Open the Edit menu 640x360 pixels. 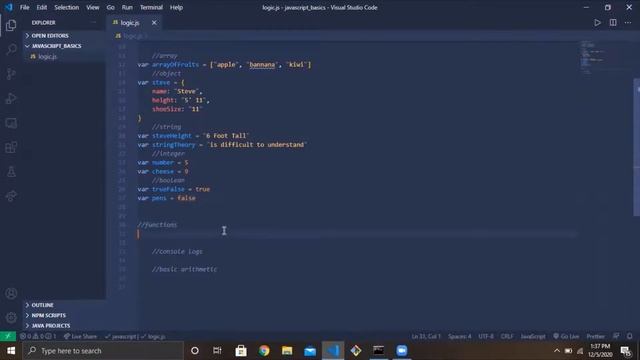tap(42, 7)
